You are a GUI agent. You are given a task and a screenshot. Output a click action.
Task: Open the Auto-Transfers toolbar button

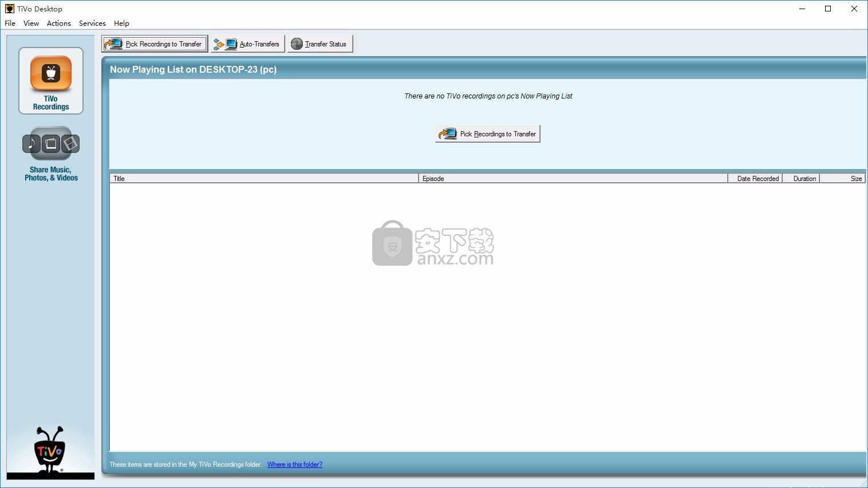click(247, 44)
